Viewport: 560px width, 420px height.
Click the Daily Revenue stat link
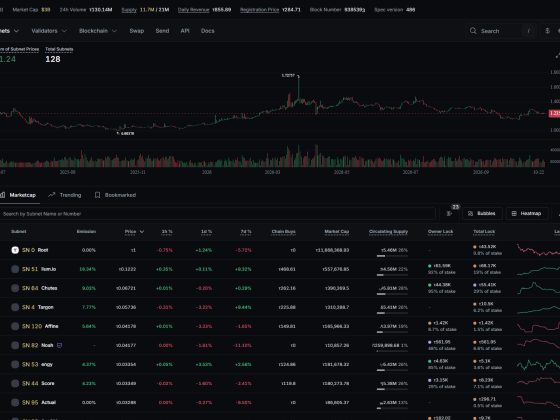pyautogui.click(x=193, y=10)
